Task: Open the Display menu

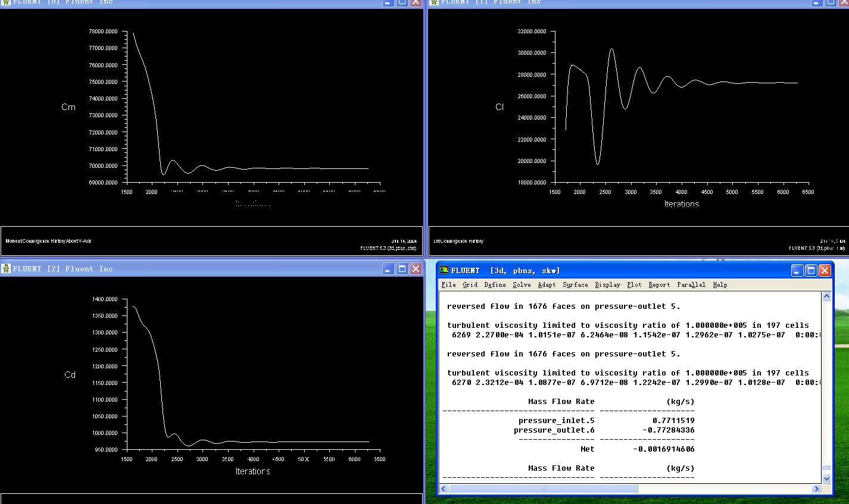Action: coord(607,285)
